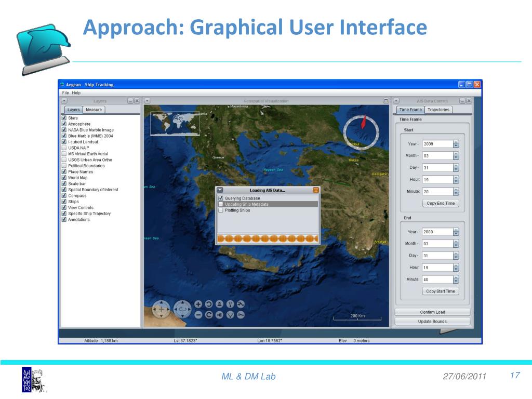Click the compass rose on the map
Screen dimensions: 532x399
pos(361,132)
